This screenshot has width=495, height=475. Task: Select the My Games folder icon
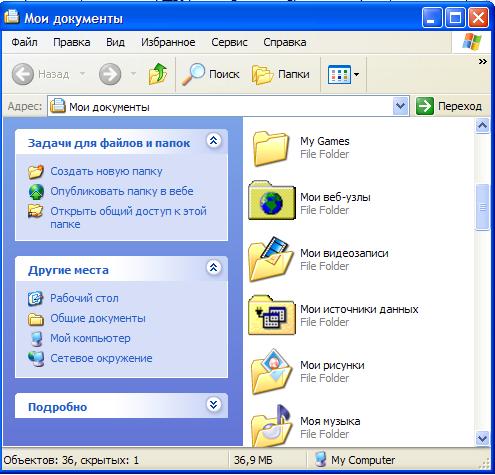pos(271,148)
